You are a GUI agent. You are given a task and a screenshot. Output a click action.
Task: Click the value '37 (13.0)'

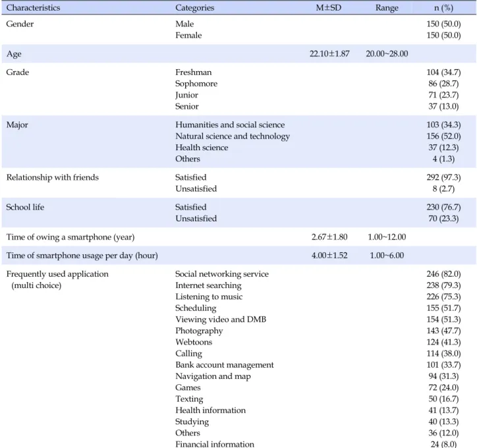pyautogui.click(x=443, y=107)
